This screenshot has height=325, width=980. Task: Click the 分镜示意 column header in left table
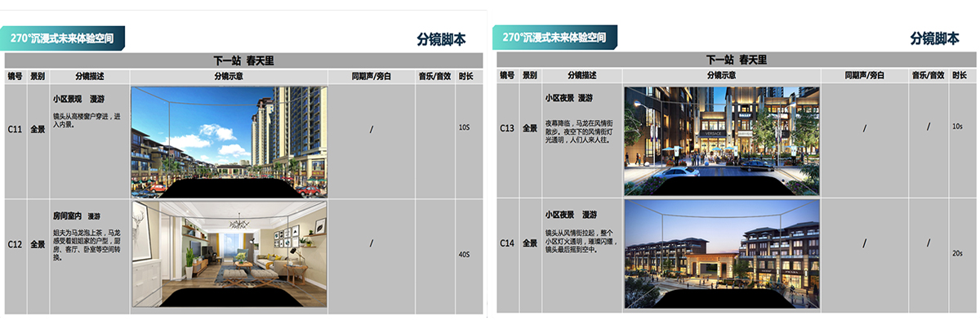pos(229,75)
